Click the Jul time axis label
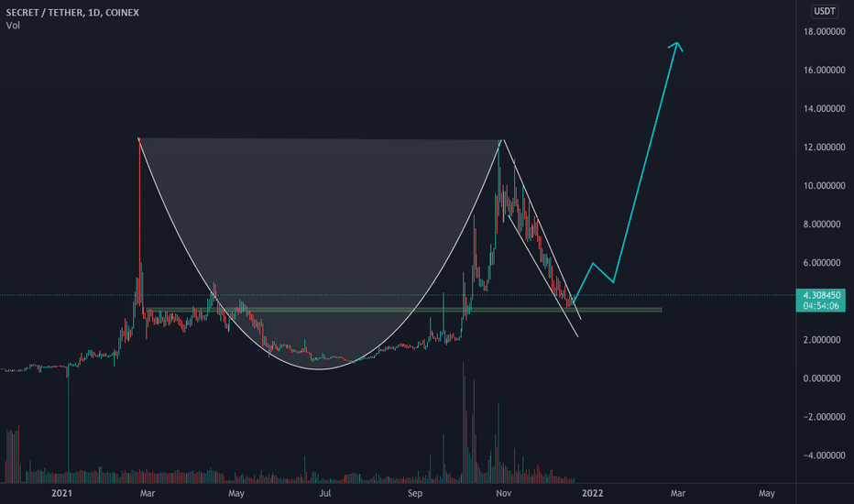 coord(324,493)
